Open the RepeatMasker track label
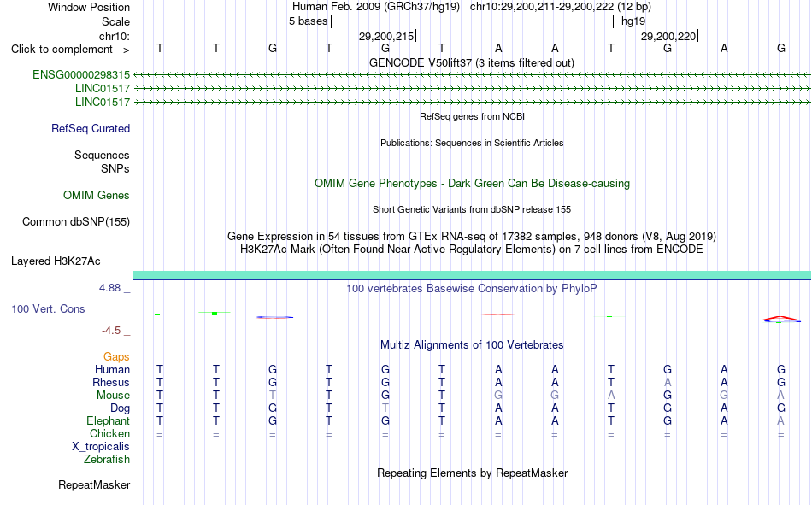The height and width of the screenshot is (505, 812). pos(94,484)
